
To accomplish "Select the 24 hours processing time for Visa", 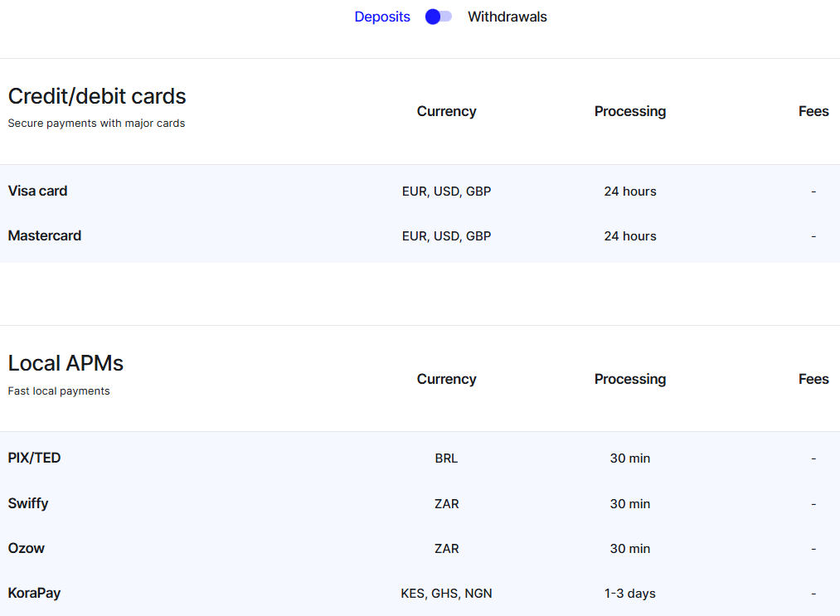I will 630,191.
